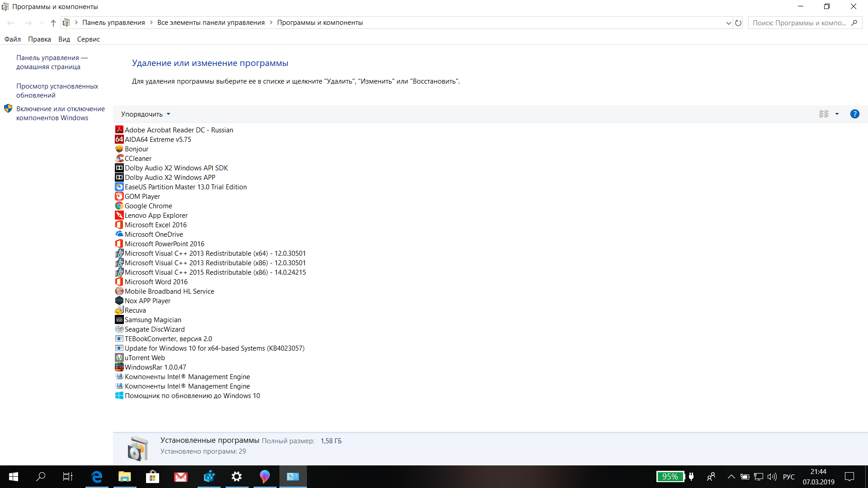The height and width of the screenshot is (488, 868).
Task: Open view options dropdown arrow
Action: [837, 114]
